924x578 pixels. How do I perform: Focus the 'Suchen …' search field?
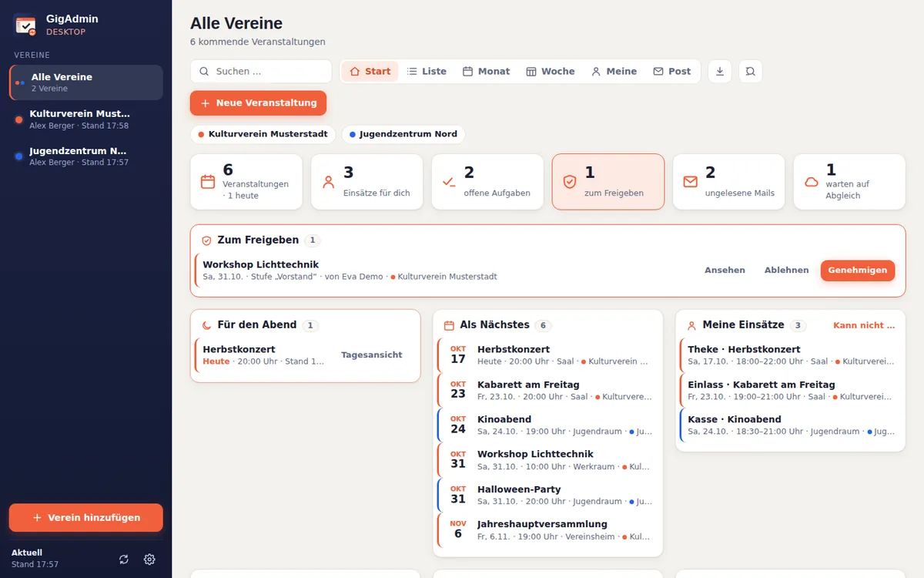point(261,72)
